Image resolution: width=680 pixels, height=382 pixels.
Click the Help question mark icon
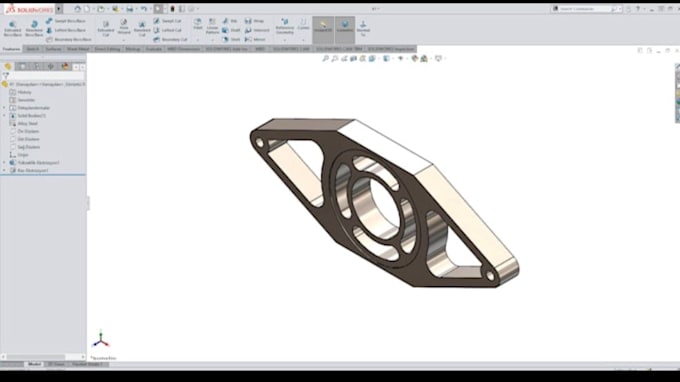tap(638, 9)
